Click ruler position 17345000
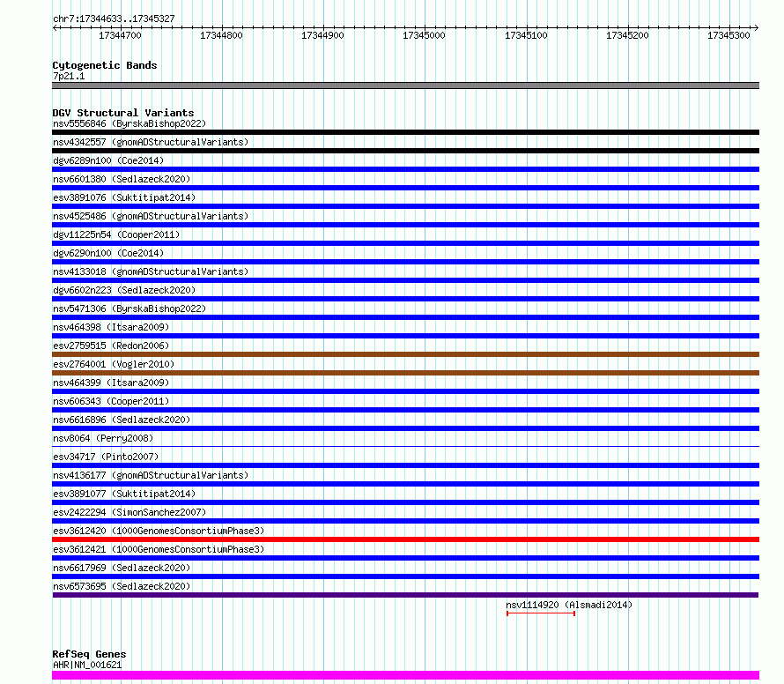784x684 pixels. (424, 35)
